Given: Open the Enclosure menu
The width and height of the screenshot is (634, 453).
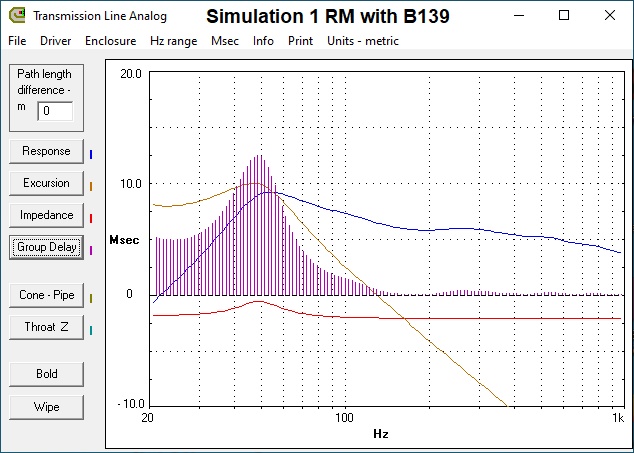Looking at the screenshot, I should (110, 41).
